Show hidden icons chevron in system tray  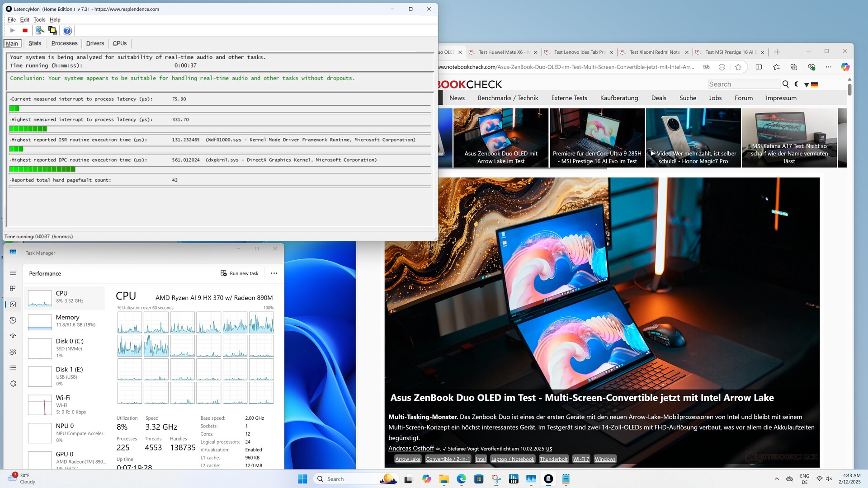pyautogui.click(x=777, y=479)
